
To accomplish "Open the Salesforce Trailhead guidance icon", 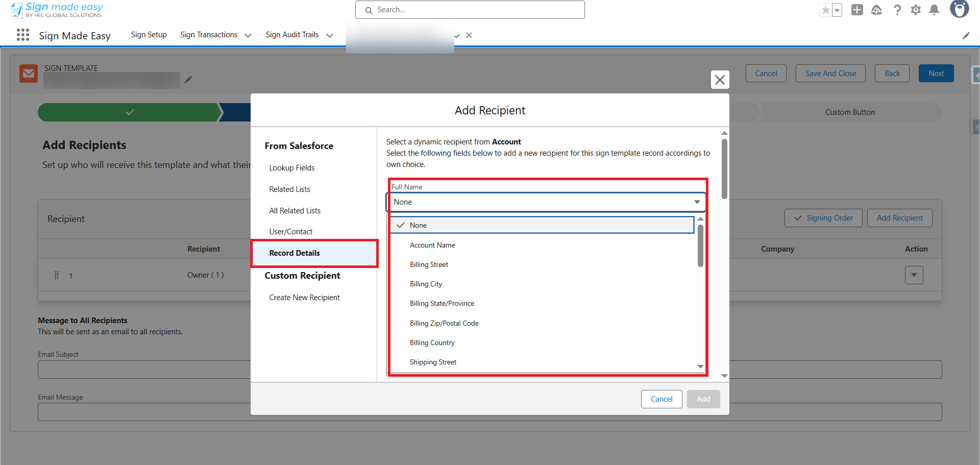I will (x=876, y=10).
